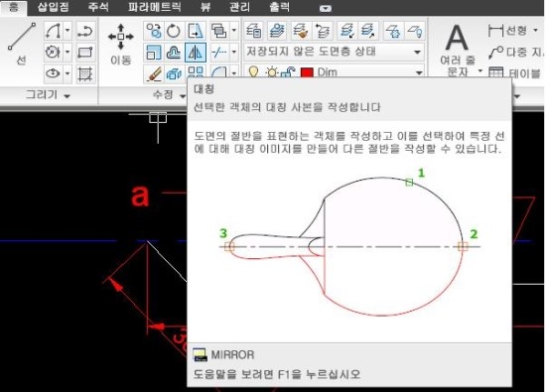This screenshot has width=546, height=392.
Task: Open the 선형 dimension dropdown arrow
Action: point(535,31)
